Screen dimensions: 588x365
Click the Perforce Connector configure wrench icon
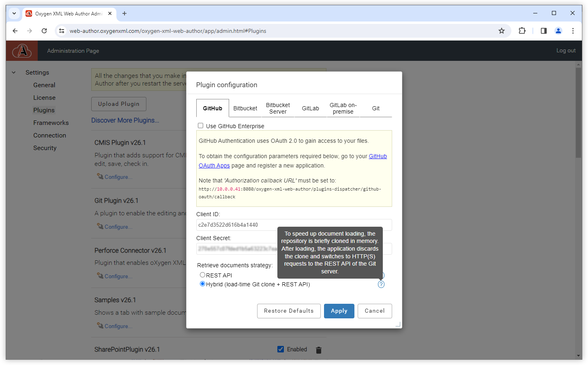[100, 276]
